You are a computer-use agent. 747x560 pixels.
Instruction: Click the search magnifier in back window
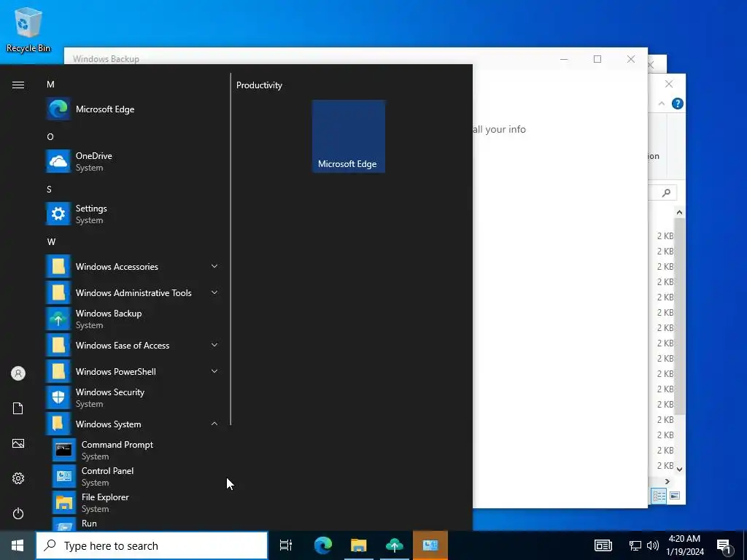(x=667, y=192)
